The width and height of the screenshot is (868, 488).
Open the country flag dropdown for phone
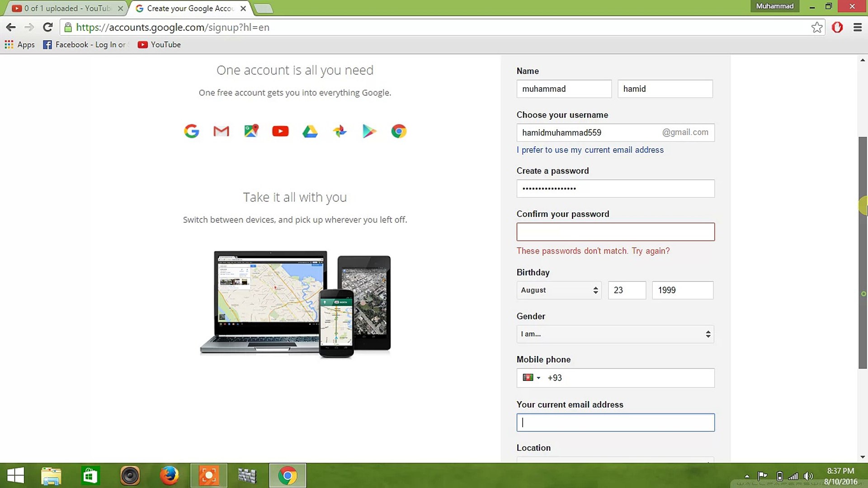531,378
